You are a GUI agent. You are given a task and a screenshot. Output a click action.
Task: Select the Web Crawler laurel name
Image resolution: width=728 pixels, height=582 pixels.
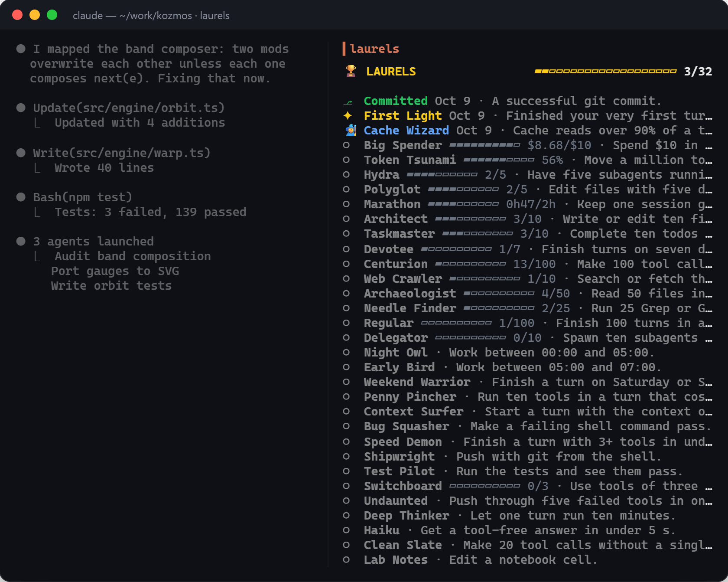click(403, 278)
